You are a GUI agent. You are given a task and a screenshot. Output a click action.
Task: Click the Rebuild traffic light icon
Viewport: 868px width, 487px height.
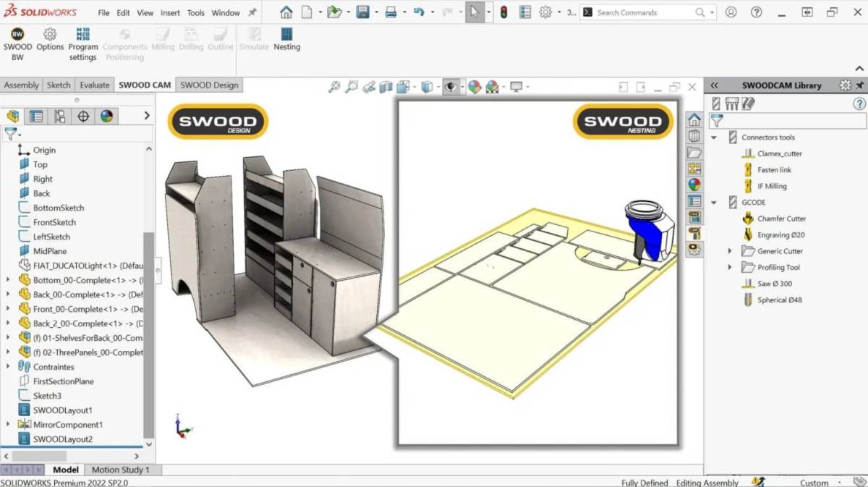click(x=503, y=12)
